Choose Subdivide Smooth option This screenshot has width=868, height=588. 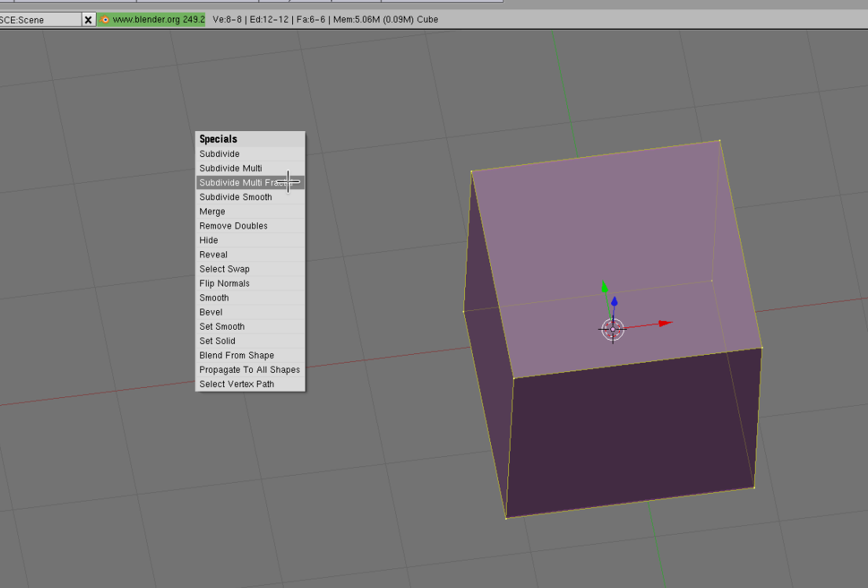(x=251, y=197)
